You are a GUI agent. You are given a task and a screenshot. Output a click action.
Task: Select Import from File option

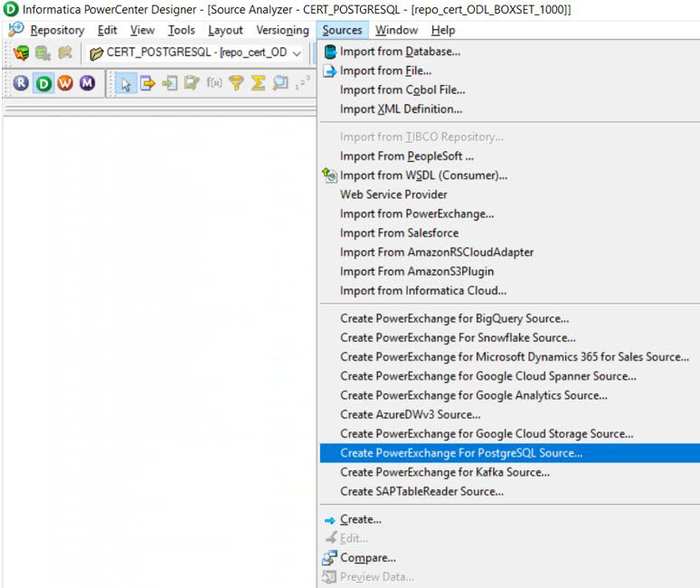[x=385, y=71]
